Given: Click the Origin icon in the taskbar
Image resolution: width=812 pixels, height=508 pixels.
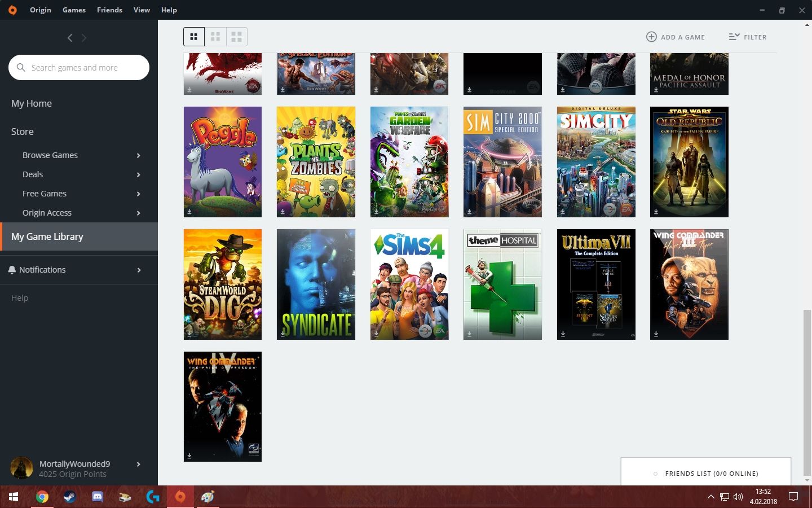Looking at the screenshot, I should [x=180, y=497].
